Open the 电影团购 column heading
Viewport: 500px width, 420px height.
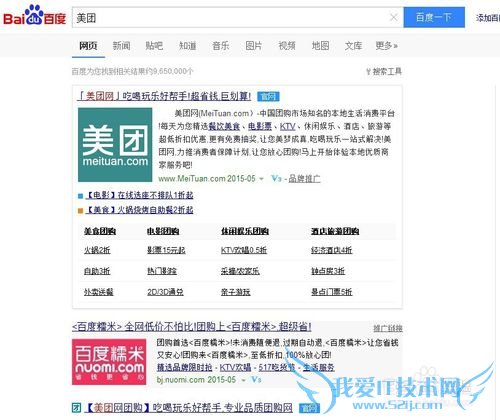tap(163, 231)
